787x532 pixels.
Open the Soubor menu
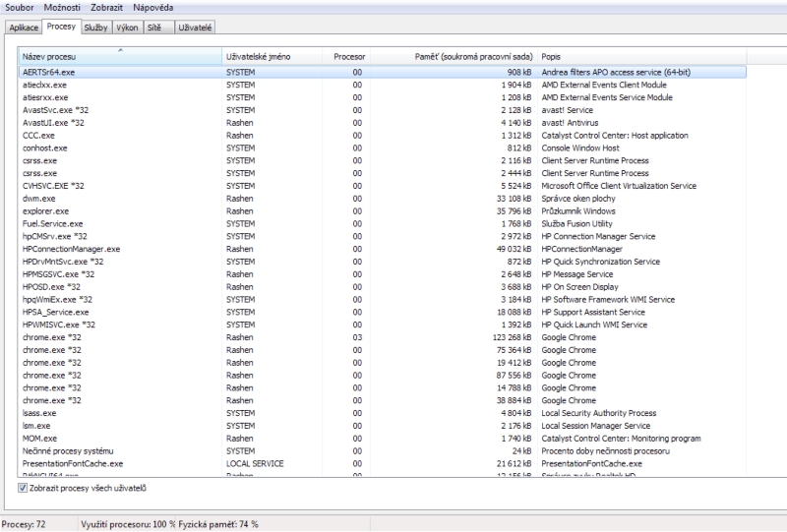pos(20,8)
